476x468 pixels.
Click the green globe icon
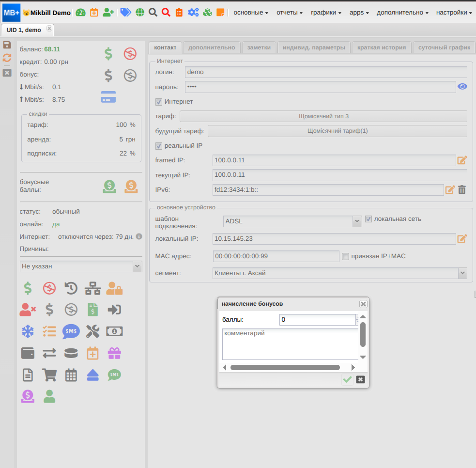point(140,13)
